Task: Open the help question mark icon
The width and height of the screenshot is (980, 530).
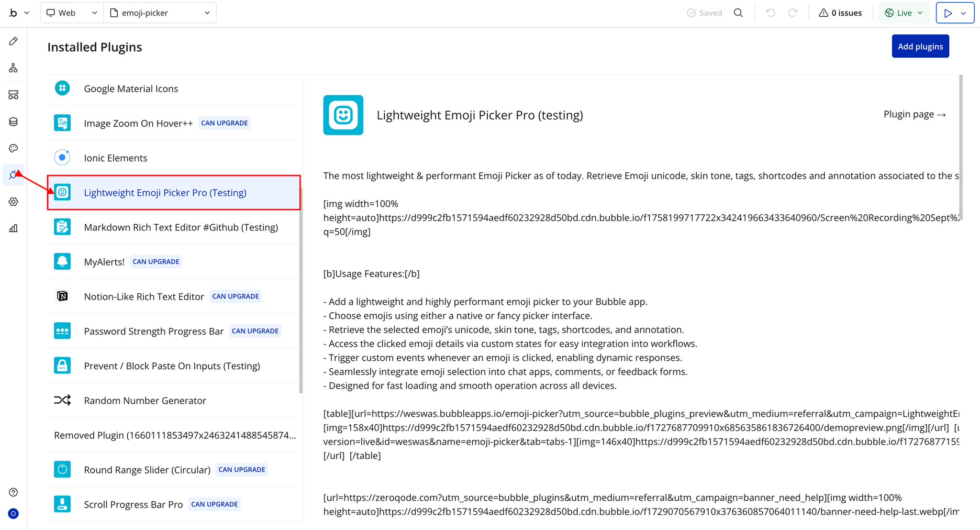Action: pyautogui.click(x=13, y=492)
